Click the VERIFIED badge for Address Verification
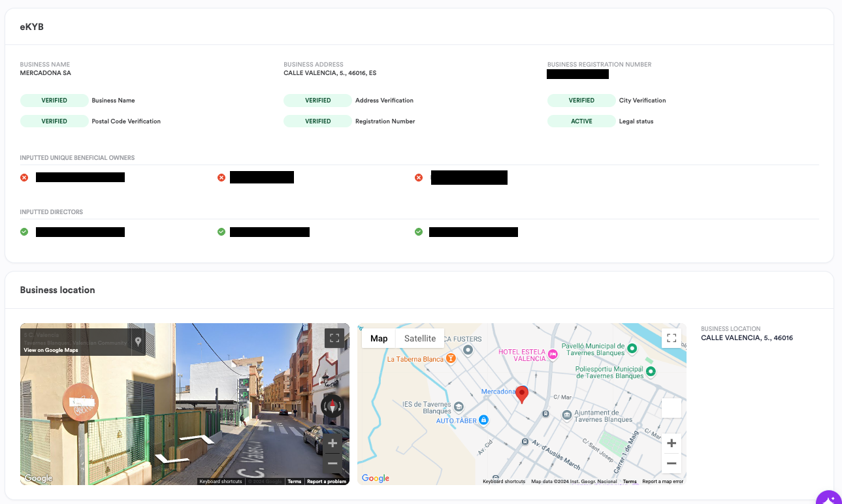The height and width of the screenshot is (504, 842). pos(318,101)
